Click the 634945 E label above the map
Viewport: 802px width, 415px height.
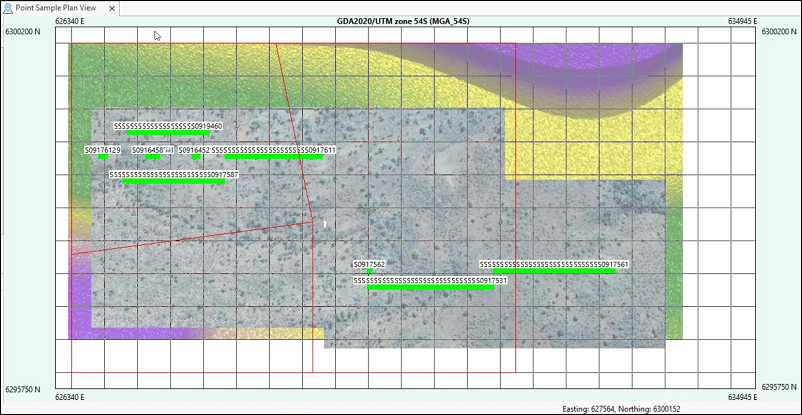(742, 21)
